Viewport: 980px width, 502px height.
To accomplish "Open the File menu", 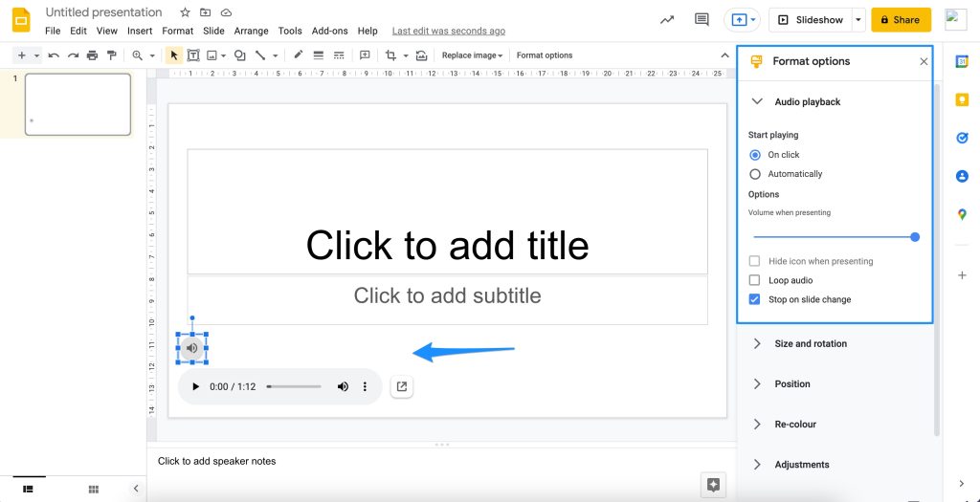I will pos(54,31).
